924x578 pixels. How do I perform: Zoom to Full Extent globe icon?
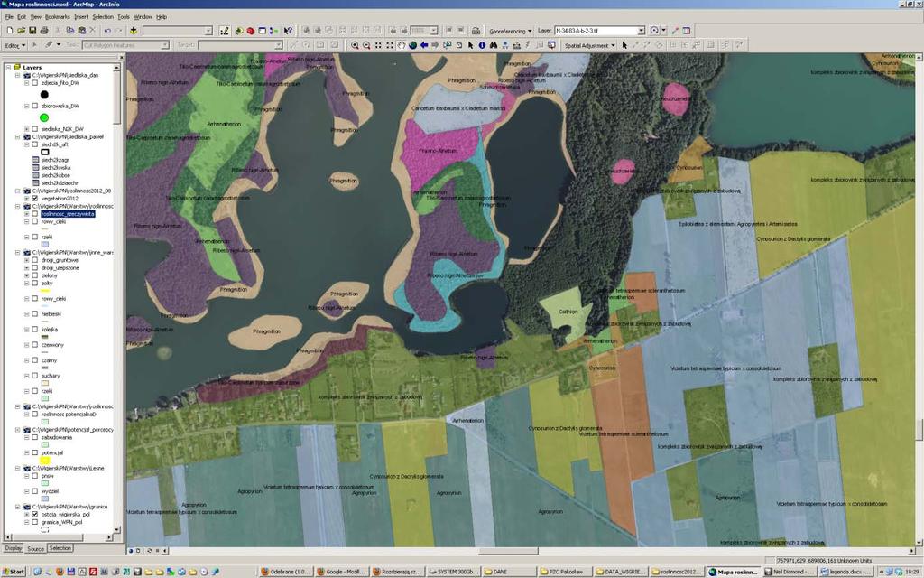pyautogui.click(x=412, y=45)
